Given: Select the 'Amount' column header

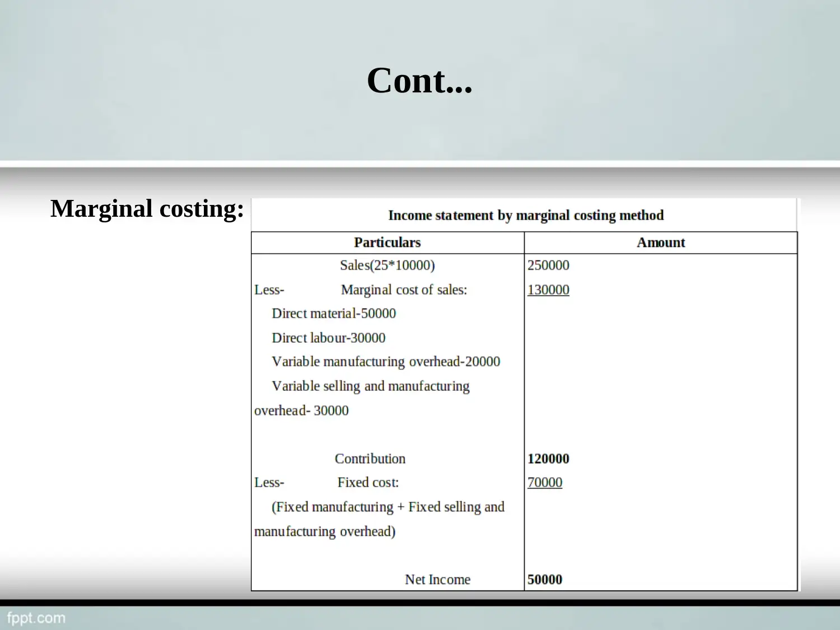Looking at the screenshot, I should (x=661, y=242).
